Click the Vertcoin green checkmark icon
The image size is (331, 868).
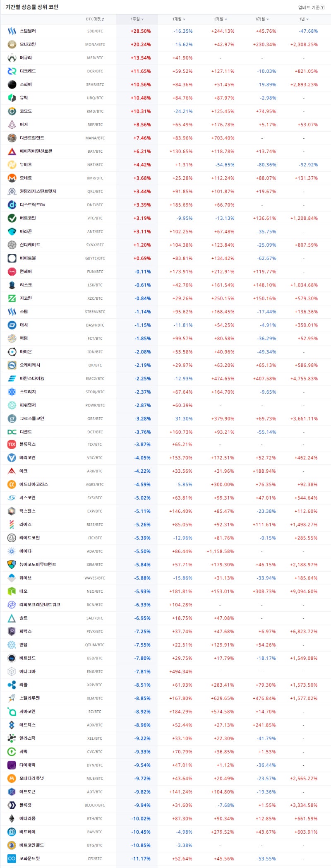click(12, 218)
